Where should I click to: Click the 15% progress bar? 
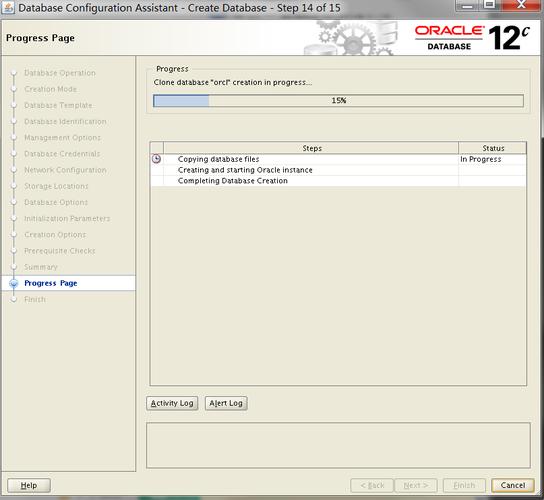pos(338,101)
